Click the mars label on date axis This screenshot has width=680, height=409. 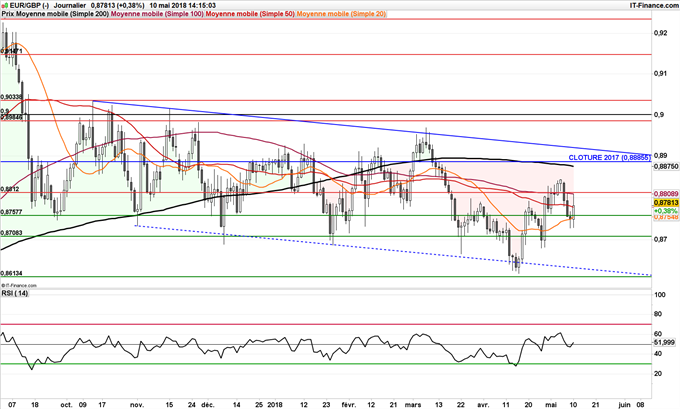[x=413, y=405]
